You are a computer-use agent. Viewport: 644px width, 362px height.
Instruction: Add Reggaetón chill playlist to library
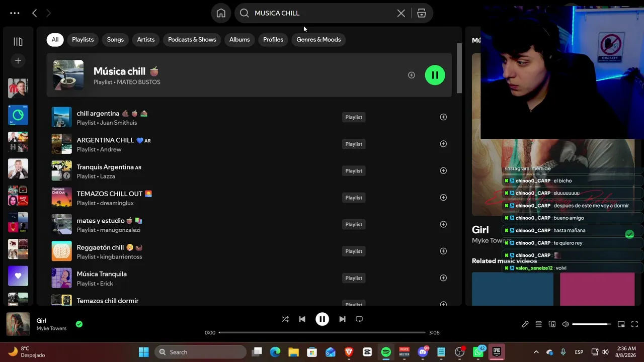pyautogui.click(x=443, y=251)
